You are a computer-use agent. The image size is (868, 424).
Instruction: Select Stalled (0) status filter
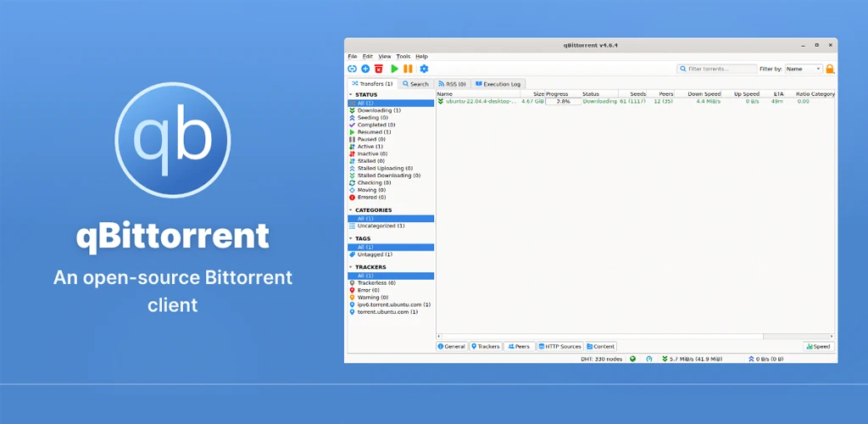391,161
